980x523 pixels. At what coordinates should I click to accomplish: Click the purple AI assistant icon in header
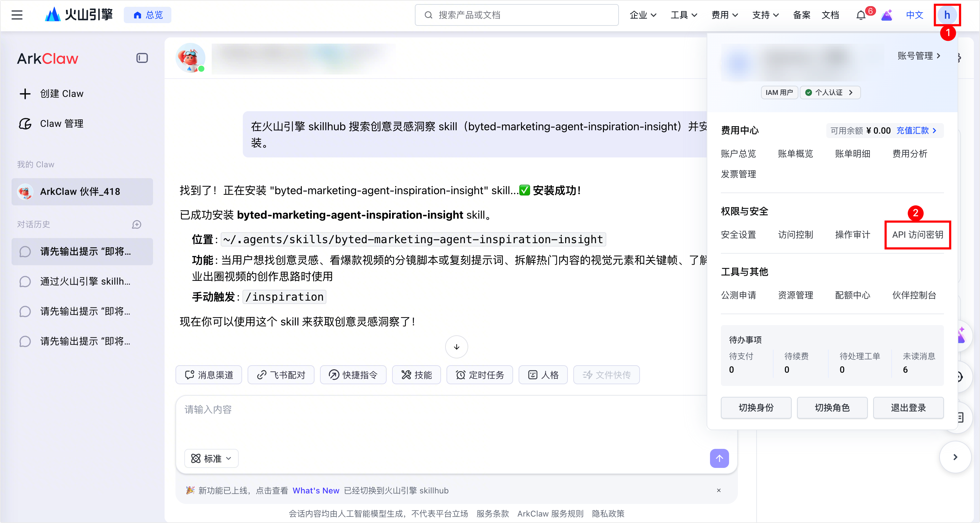[886, 15]
